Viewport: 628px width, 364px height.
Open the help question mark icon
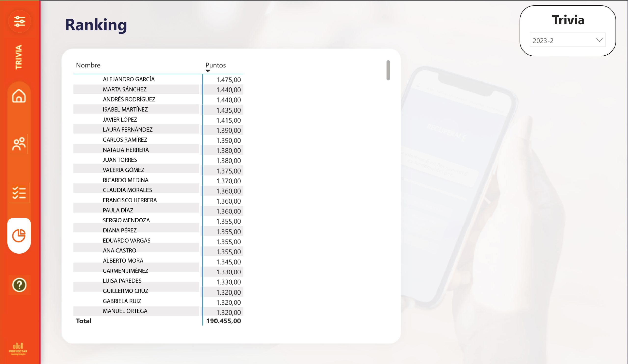19,285
